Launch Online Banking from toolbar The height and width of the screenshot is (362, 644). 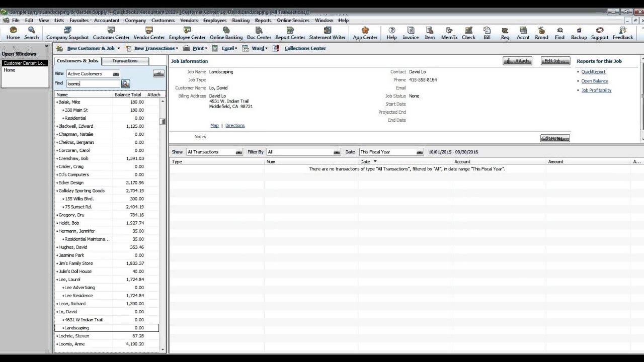coord(226,33)
